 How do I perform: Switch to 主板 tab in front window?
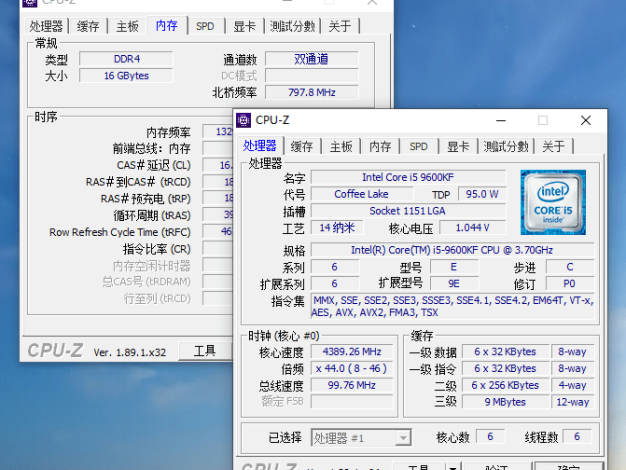[x=341, y=147]
